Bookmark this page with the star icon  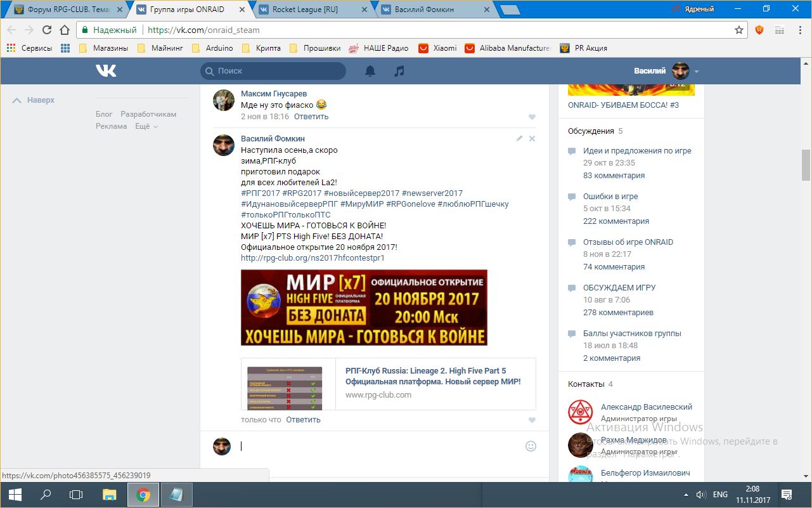tap(739, 30)
